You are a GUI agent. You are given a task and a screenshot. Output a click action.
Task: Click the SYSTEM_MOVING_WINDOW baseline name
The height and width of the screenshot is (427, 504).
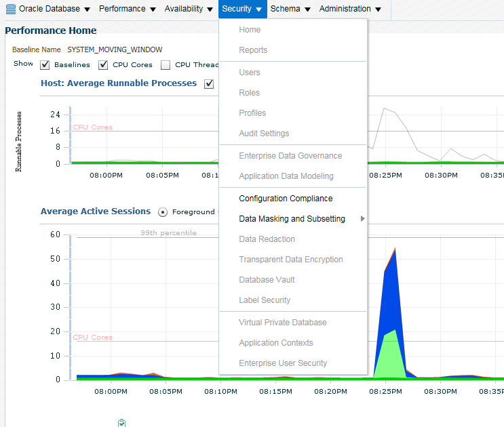point(115,49)
